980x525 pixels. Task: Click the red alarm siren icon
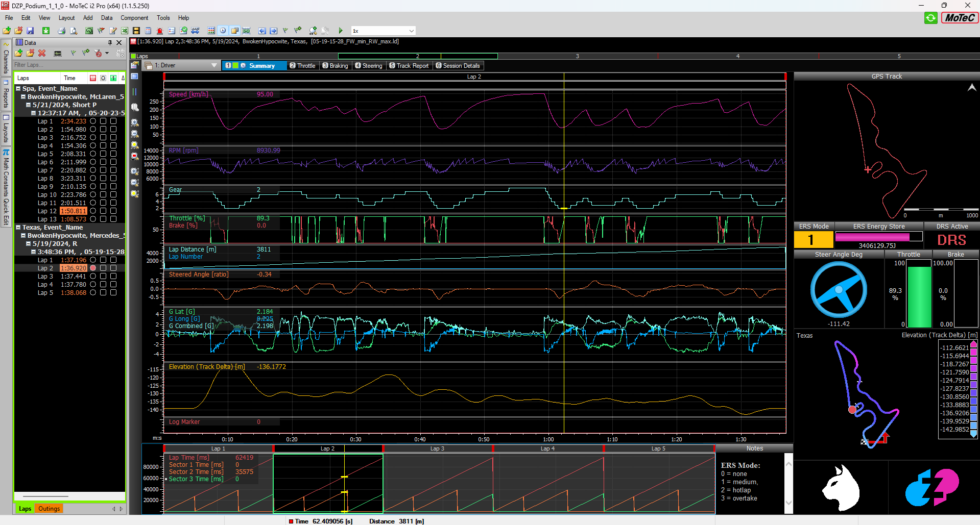pyautogui.click(x=160, y=31)
